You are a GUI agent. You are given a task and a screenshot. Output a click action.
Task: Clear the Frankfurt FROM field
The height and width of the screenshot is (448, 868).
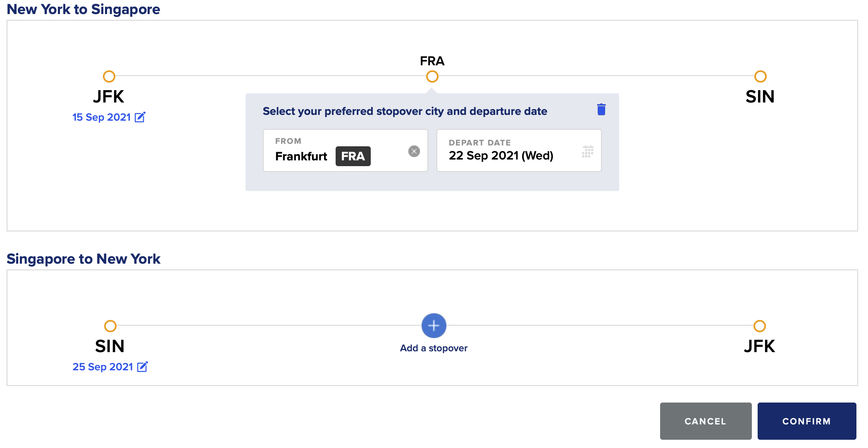pyautogui.click(x=414, y=151)
